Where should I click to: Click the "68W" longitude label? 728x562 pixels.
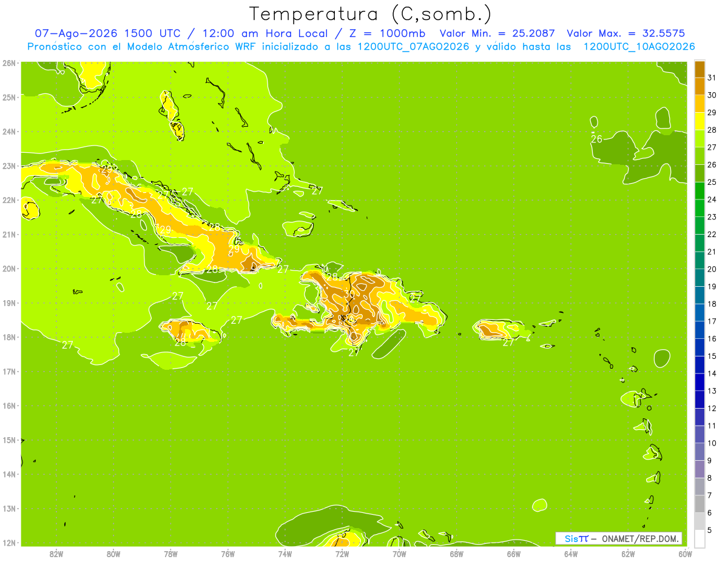(x=457, y=554)
